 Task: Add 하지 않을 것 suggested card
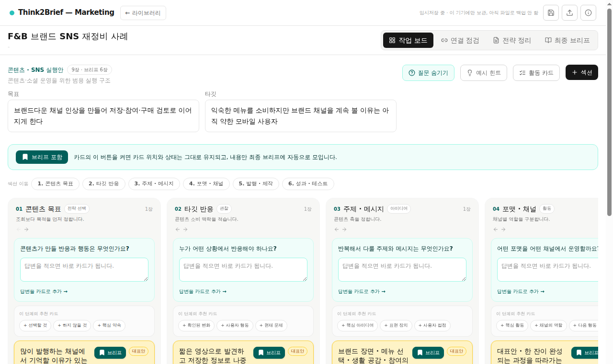point(72,326)
